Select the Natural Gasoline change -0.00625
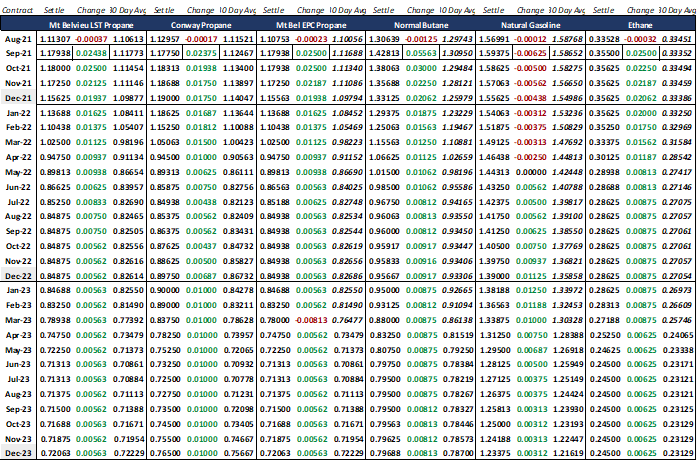Viewport: 697px width, 461px height. point(530,53)
